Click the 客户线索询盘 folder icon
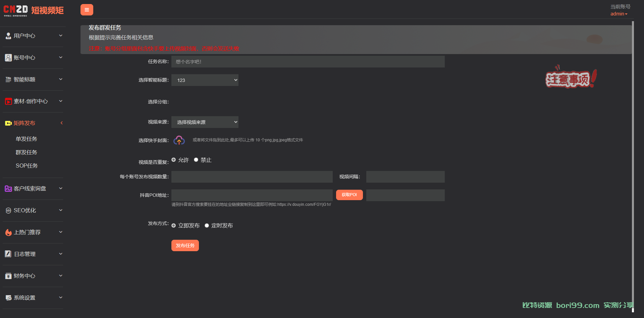 (x=8, y=188)
